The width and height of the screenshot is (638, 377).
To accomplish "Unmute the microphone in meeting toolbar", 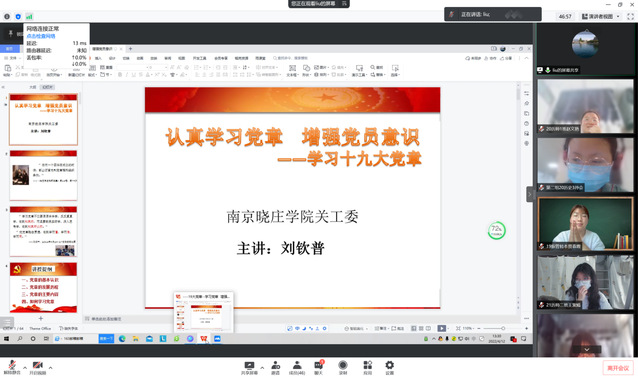I will pyautogui.click(x=12, y=367).
